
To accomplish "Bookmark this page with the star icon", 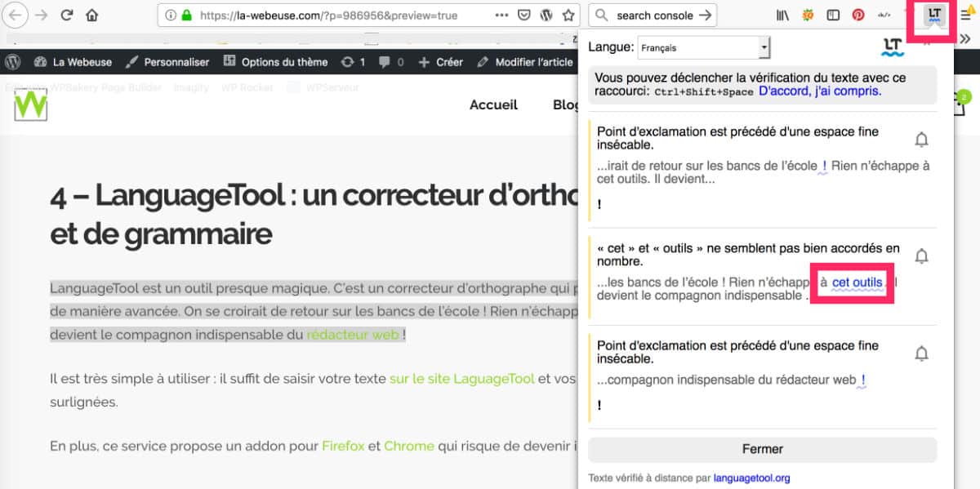I will (x=568, y=15).
